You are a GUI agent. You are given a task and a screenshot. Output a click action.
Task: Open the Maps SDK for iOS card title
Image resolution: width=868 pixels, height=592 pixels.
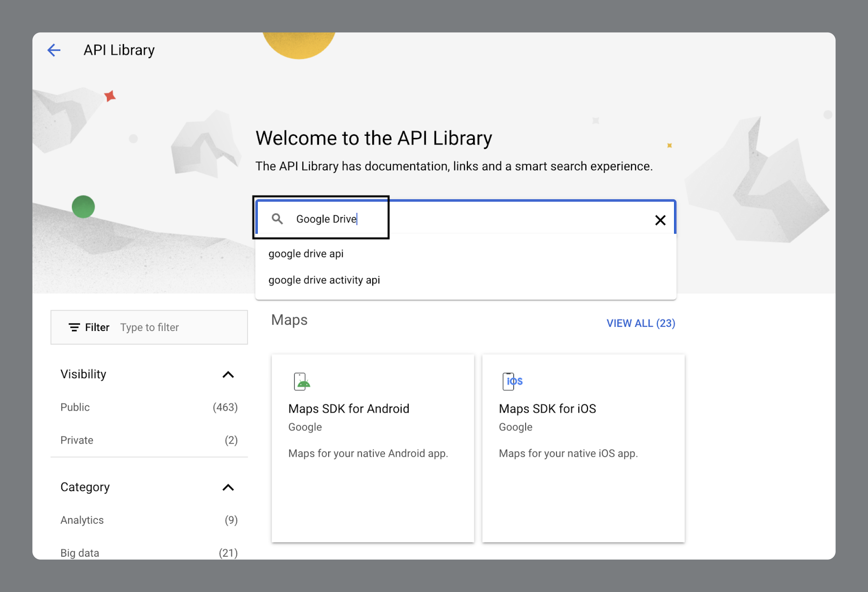[x=547, y=409]
